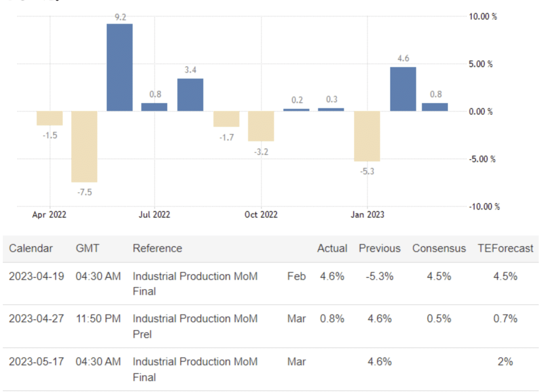Viewport: 542px width, 392px height.
Task: Click the GMT column header
Action: pyautogui.click(x=87, y=249)
